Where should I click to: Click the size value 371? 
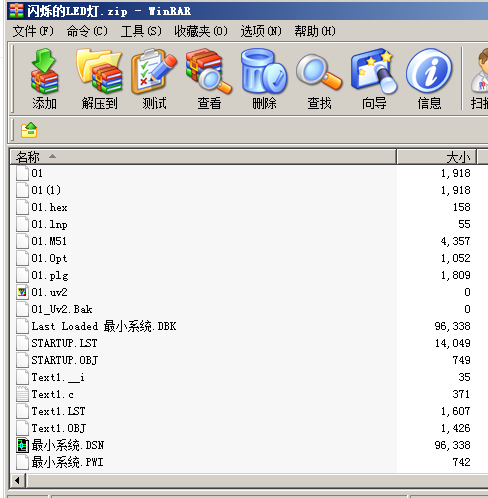pyautogui.click(x=461, y=394)
